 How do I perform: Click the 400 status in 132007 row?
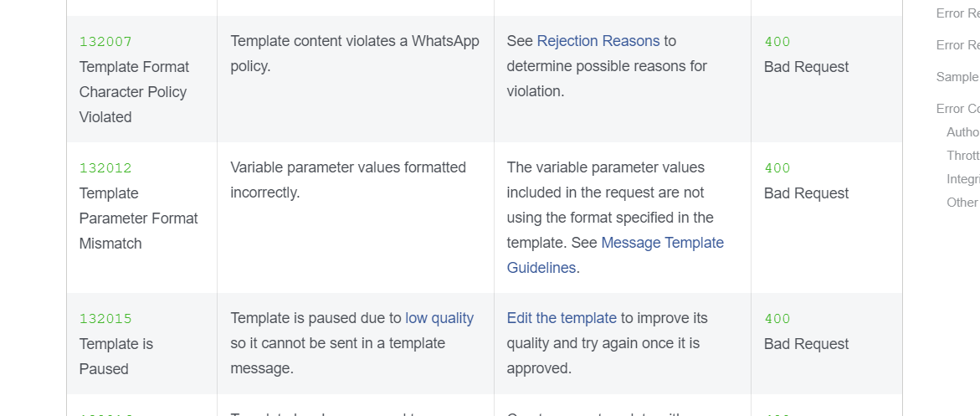tap(777, 42)
